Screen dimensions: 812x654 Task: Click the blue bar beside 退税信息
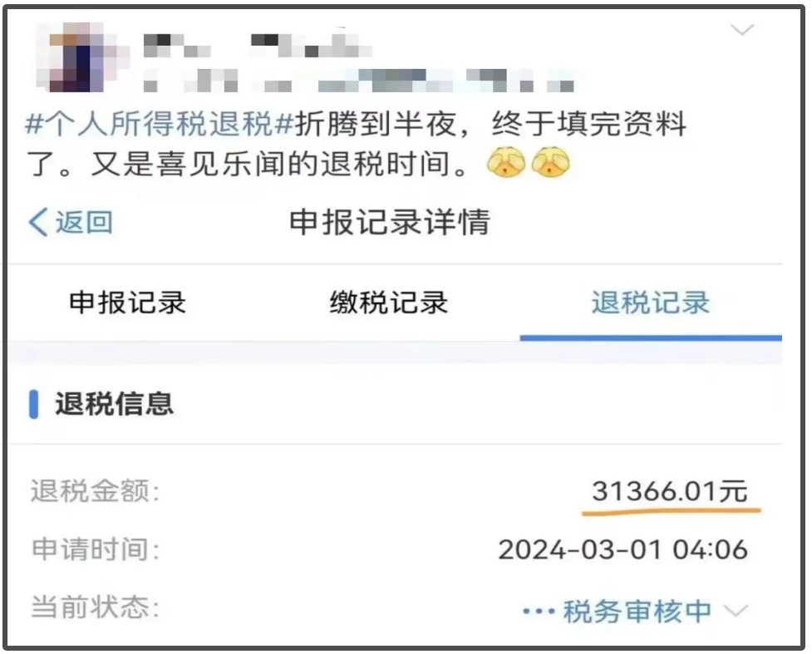[34, 404]
